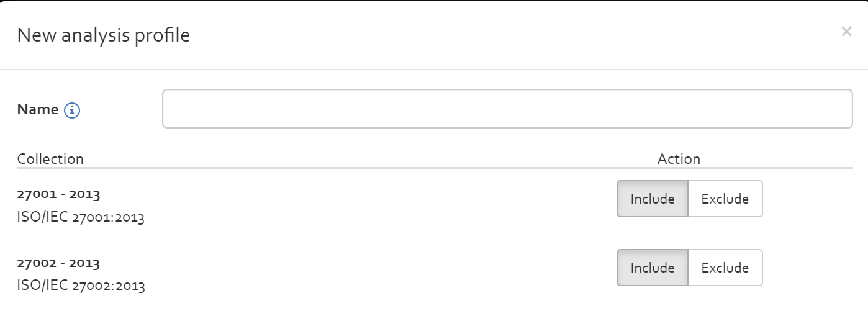
Task: Click the Name field label
Action: point(37,110)
